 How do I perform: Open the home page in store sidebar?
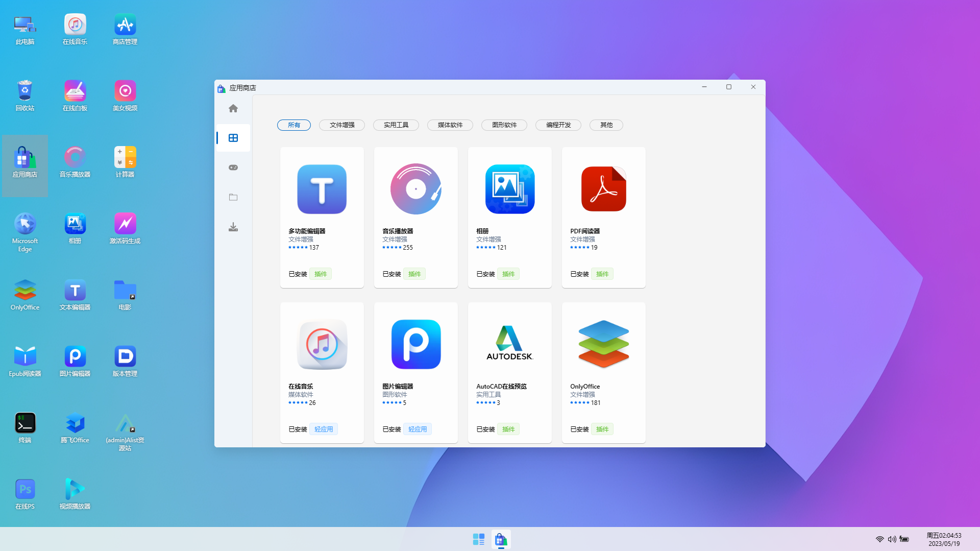(233, 108)
